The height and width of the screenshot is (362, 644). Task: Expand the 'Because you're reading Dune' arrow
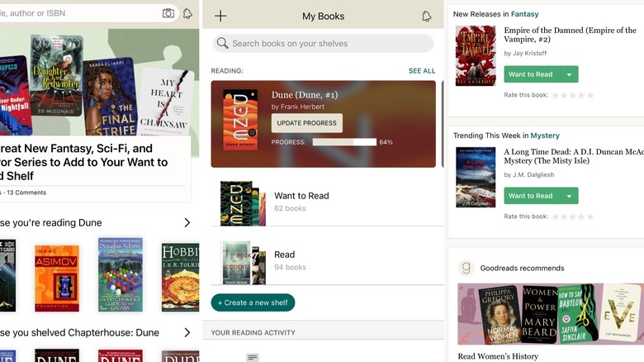[187, 222]
